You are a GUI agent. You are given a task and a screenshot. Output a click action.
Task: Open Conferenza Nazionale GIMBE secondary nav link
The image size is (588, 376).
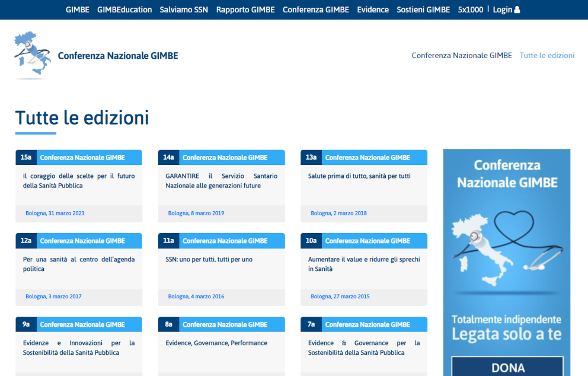pos(462,56)
